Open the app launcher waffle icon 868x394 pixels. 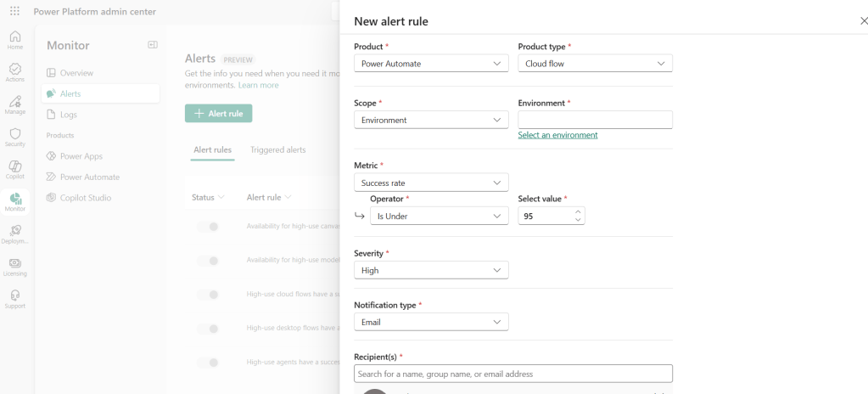tap(14, 11)
